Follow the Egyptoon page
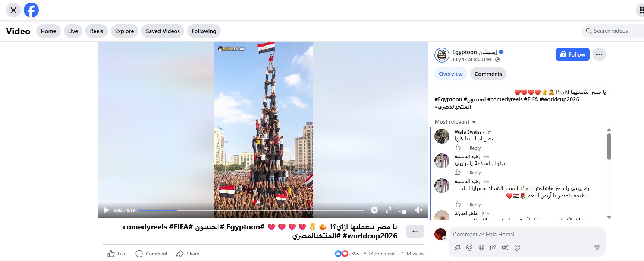Screen dimensions: 644x261 tap(573, 54)
